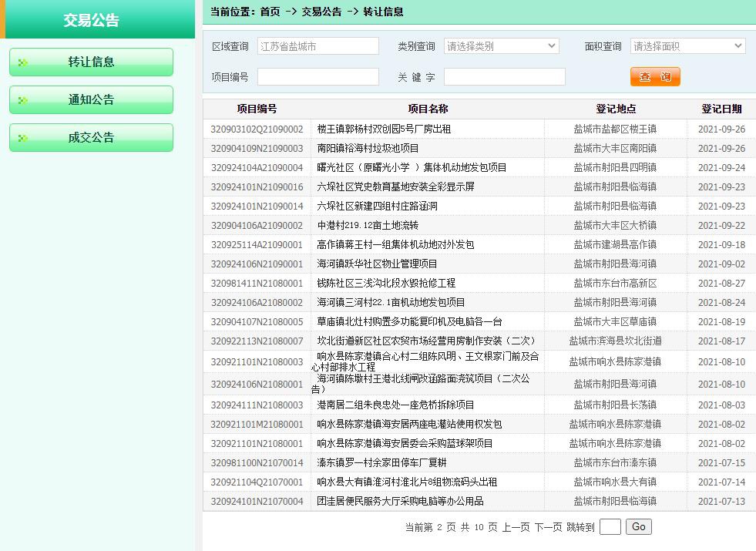
Task: Go to previous page via 上一页
Action: (x=516, y=528)
